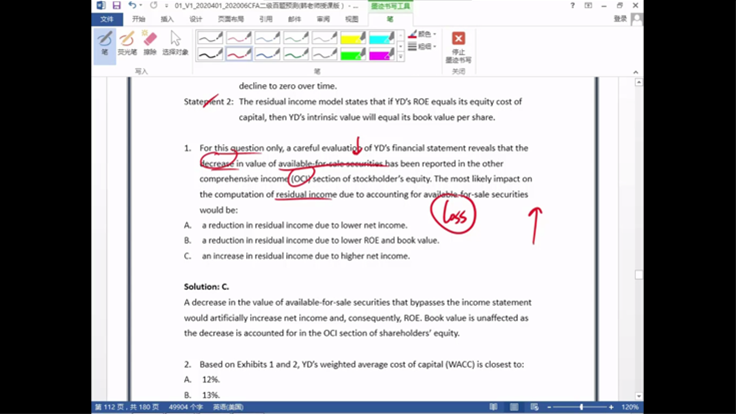
Task: Open Word Help question mark
Action: 572,6
